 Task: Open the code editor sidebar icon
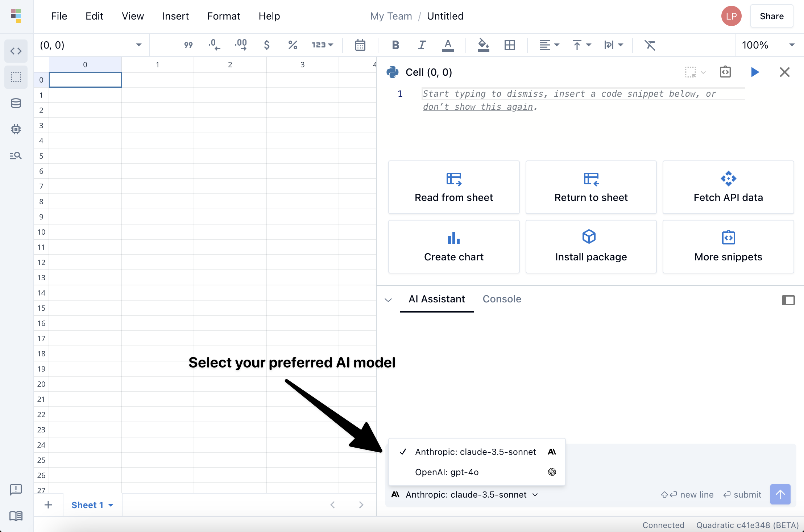(x=16, y=51)
